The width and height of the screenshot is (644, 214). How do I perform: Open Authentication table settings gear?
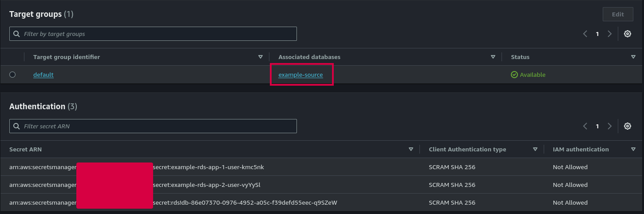coord(628,126)
